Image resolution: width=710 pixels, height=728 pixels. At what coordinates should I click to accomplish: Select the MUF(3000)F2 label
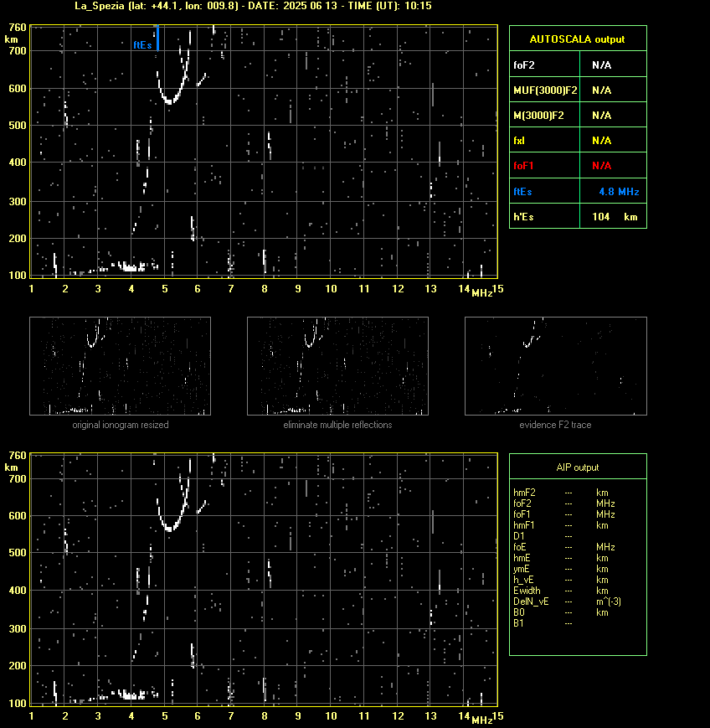click(x=545, y=90)
